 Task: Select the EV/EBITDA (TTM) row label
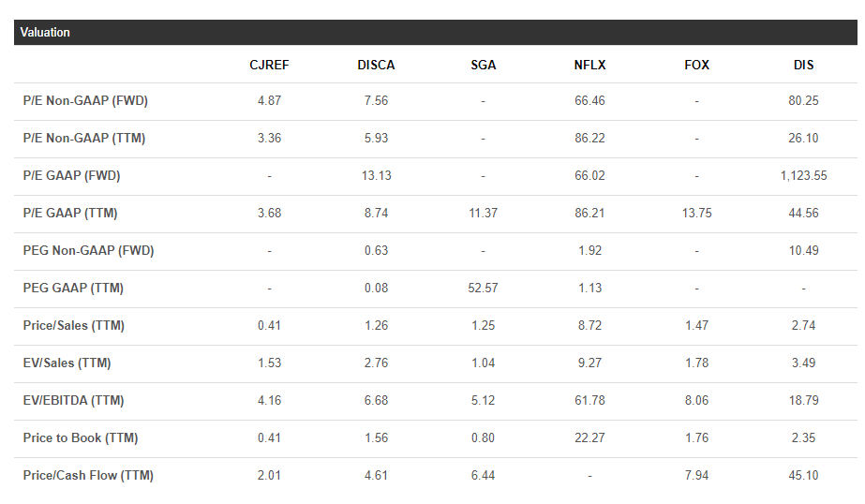tap(74, 401)
